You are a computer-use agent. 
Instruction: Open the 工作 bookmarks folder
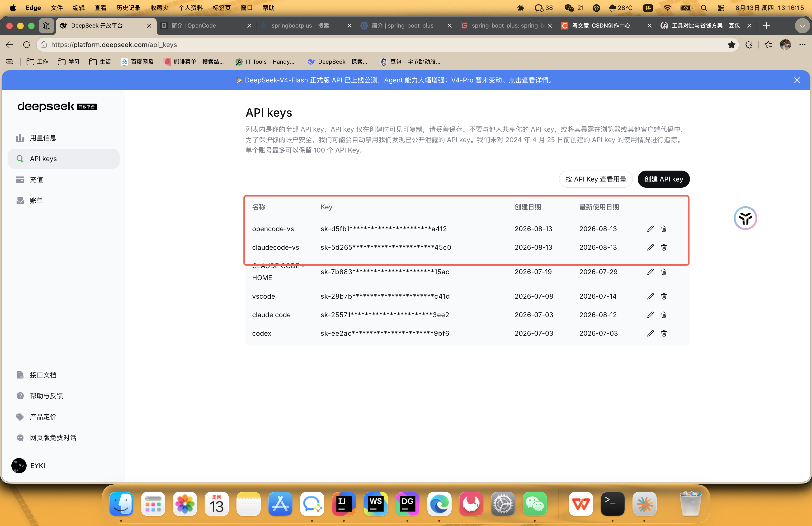point(37,62)
